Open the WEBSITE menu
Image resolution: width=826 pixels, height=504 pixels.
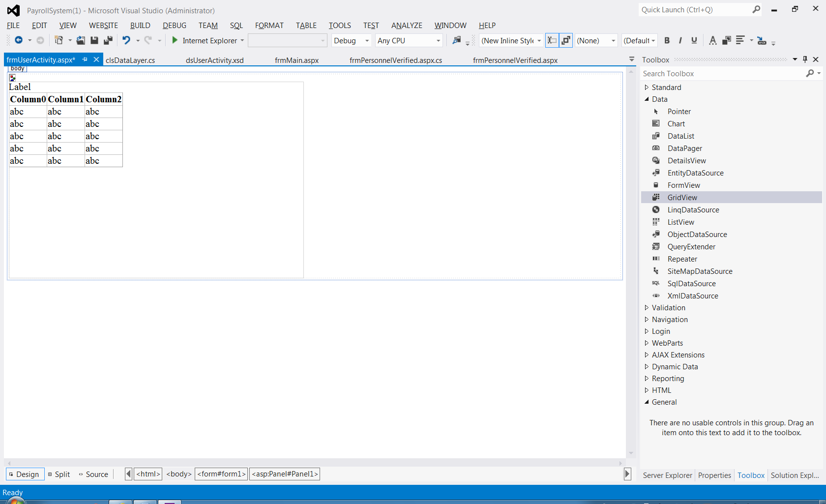[x=103, y=25]
